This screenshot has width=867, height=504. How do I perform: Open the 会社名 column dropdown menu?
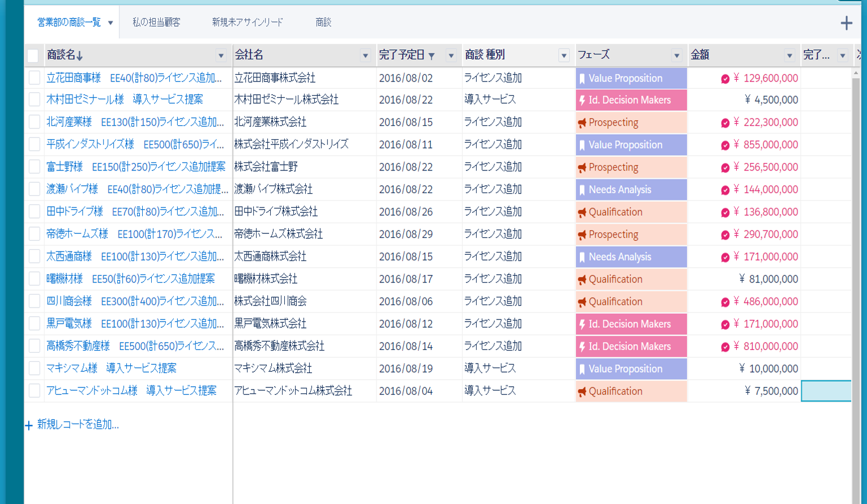tap(365, 55)
